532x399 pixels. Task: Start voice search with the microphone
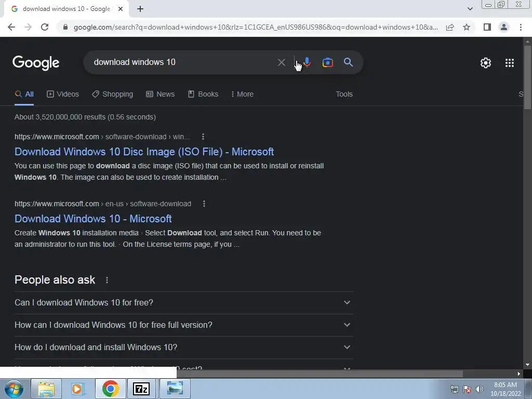(x=307, y=62)
